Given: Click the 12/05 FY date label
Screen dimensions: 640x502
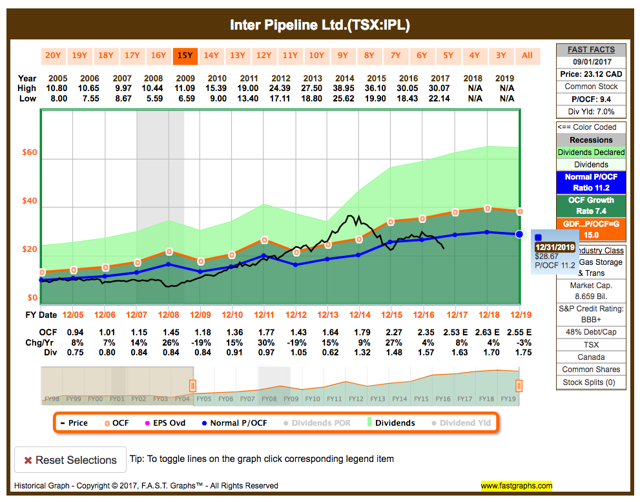Looking at the screenshot, I should pyautogui.click(x=73, y=315).
